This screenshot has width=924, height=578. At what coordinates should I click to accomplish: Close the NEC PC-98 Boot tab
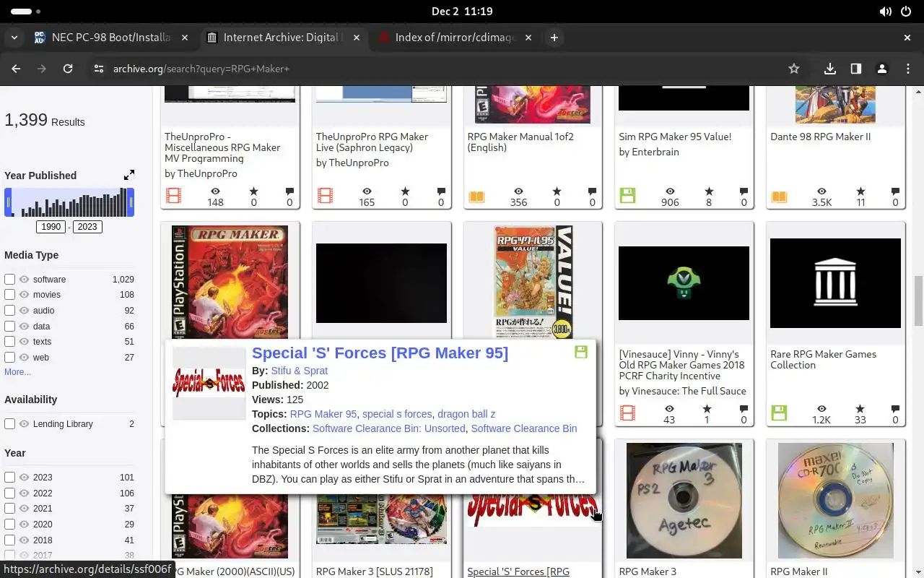point(186,38)
